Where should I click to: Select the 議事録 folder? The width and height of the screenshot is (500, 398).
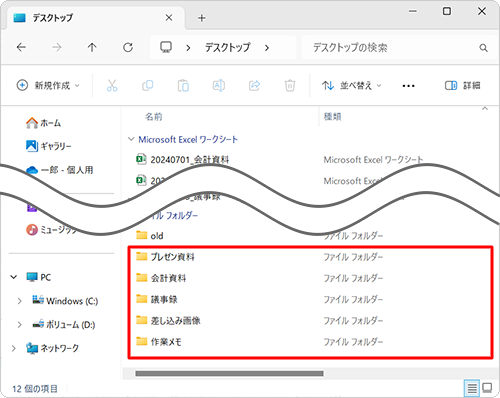[x=157, y=299]
